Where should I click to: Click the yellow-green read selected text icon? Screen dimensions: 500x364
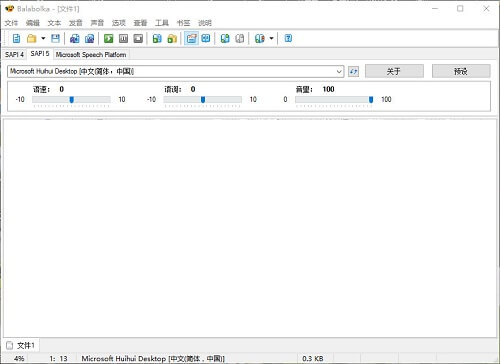[x=172, y=38]
